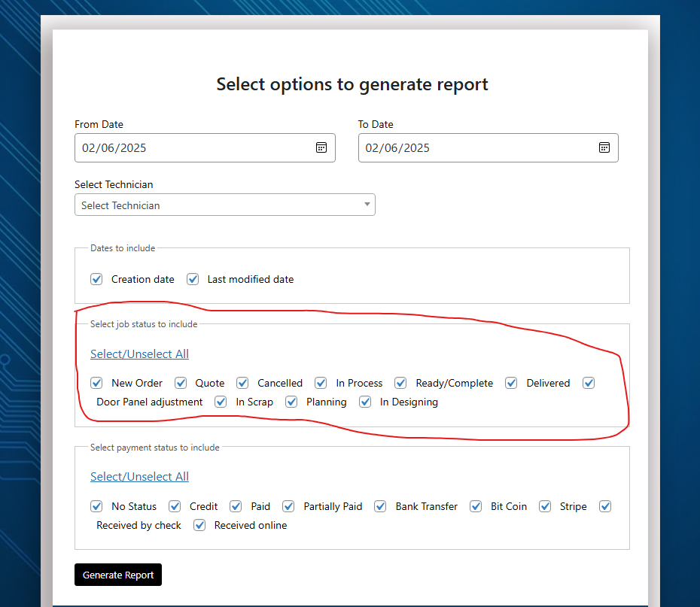Uncheck the Creation date checkbox

96,279
